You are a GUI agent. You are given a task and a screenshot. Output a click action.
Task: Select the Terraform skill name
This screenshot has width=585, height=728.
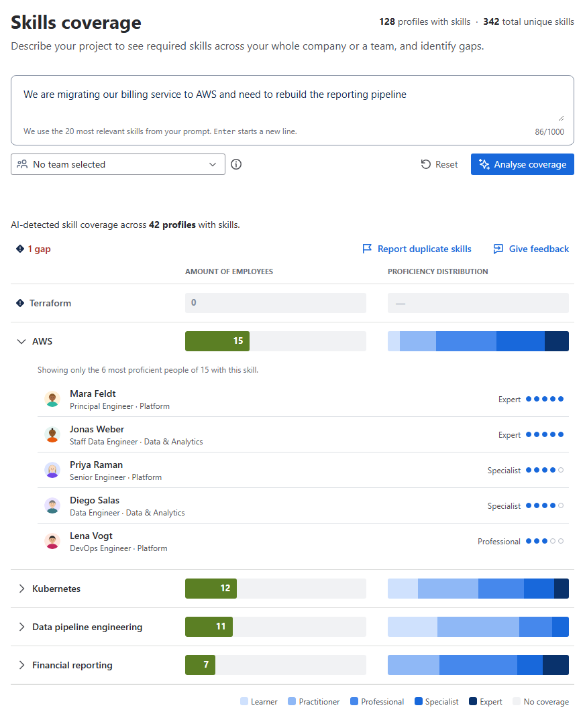50,303
